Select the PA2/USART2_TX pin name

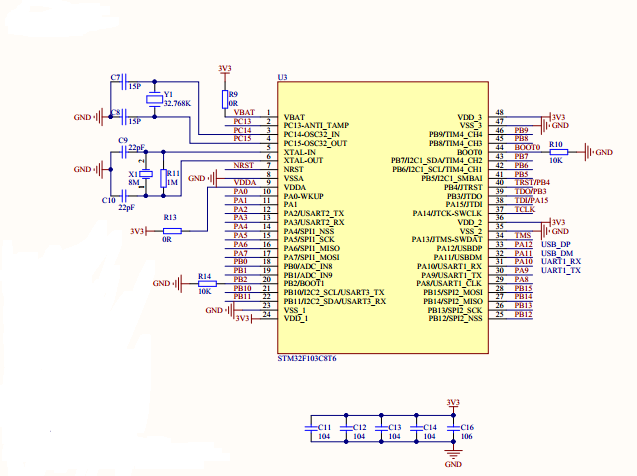pos(314,213)
